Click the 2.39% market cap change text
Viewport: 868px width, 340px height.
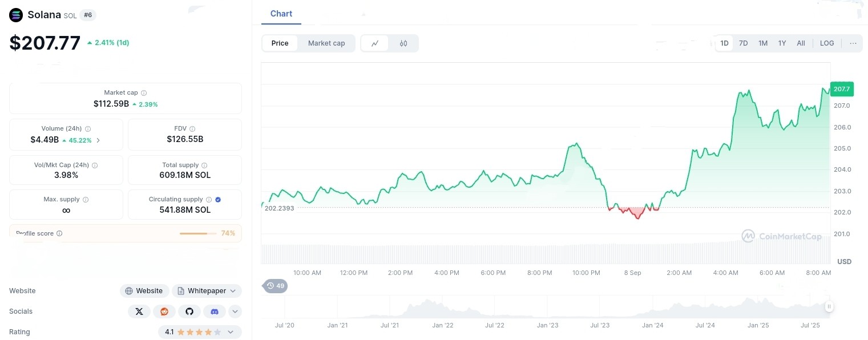[x=148, y=104]
